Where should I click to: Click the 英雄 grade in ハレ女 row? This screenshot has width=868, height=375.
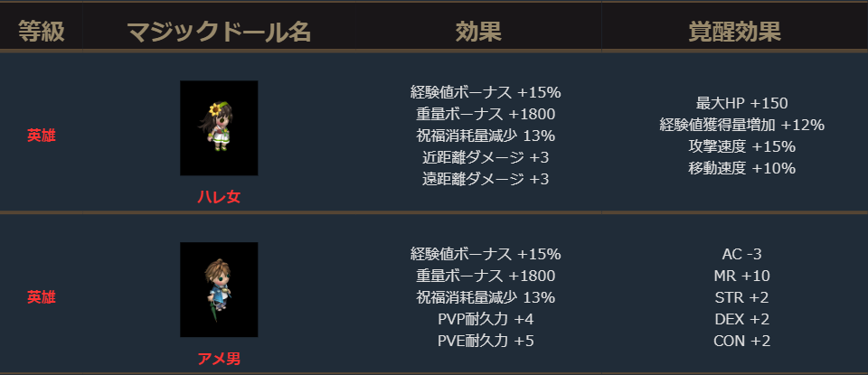(x=42, y=136)
